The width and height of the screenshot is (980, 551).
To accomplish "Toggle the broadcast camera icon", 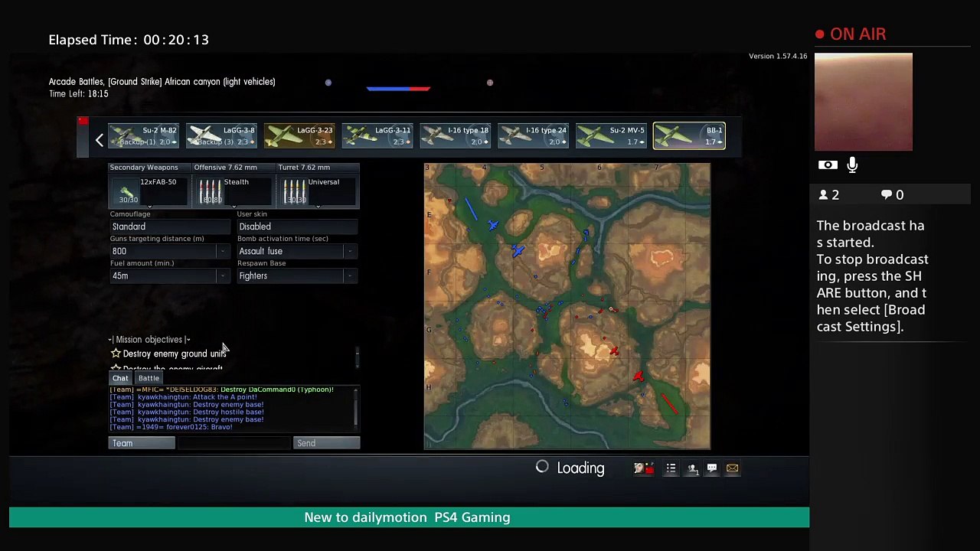I will [x=828, y=165].
